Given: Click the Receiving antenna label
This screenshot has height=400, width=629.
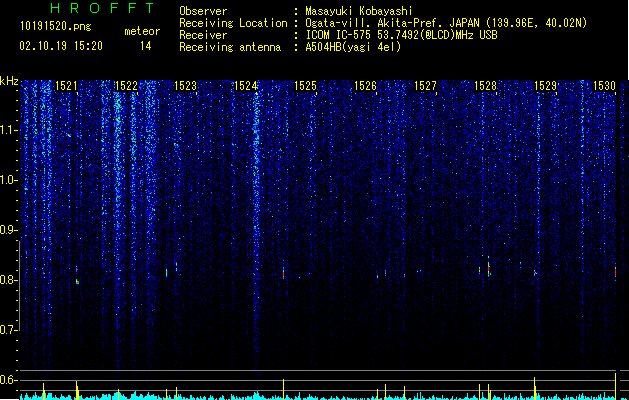Looking at the screenshot, I should (230, 47).
